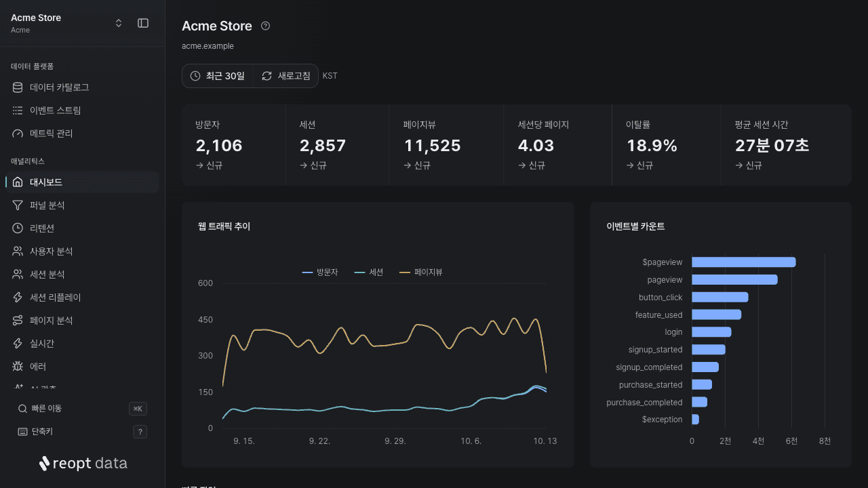Click the 세션 분석 people icon
Image resolution: width=868 pixels, height=488 pixels.
point(18,274)
